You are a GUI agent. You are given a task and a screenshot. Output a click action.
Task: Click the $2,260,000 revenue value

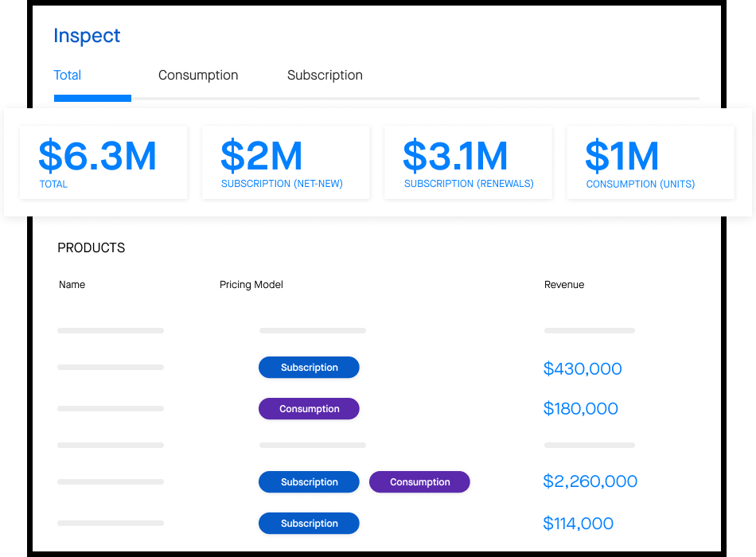[590, 481]
